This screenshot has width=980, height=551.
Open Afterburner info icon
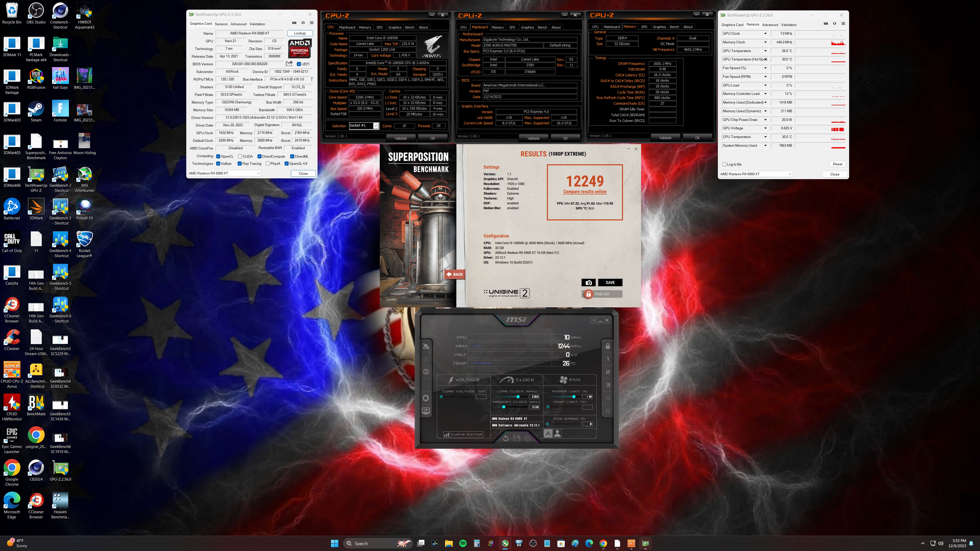(x=426, y=372)
